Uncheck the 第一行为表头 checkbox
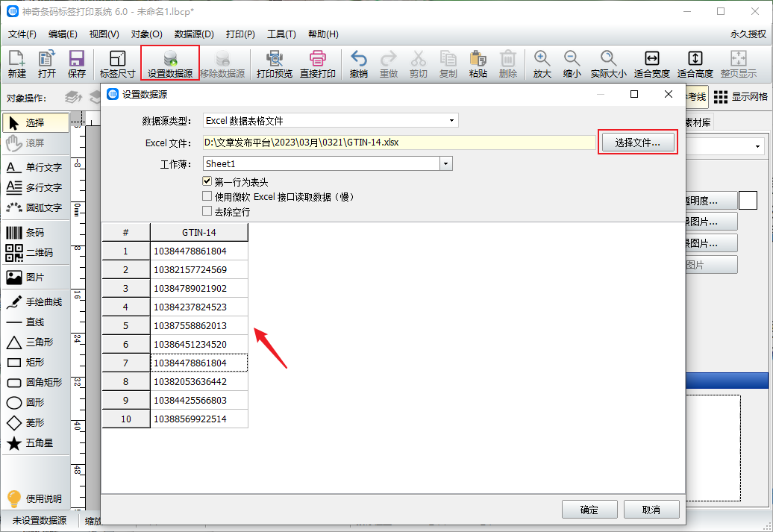Image resolution: width=773 pixels, height=532 pixels. tap(207, 181)
